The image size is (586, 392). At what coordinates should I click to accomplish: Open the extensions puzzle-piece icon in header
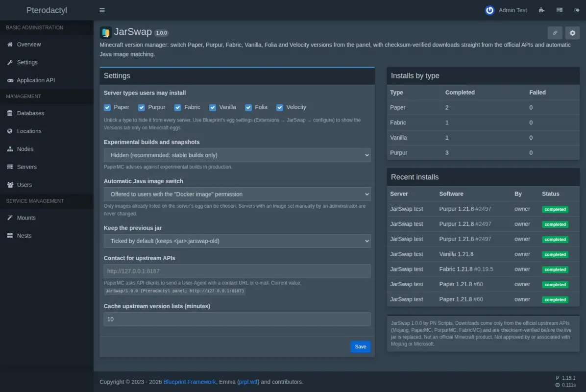[x=541, y=10]
